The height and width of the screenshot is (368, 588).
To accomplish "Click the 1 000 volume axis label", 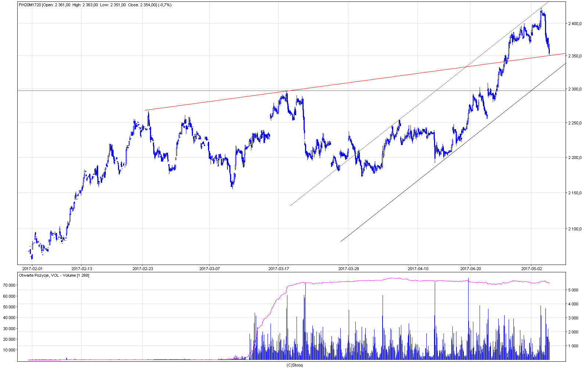I will pos(573,346).
